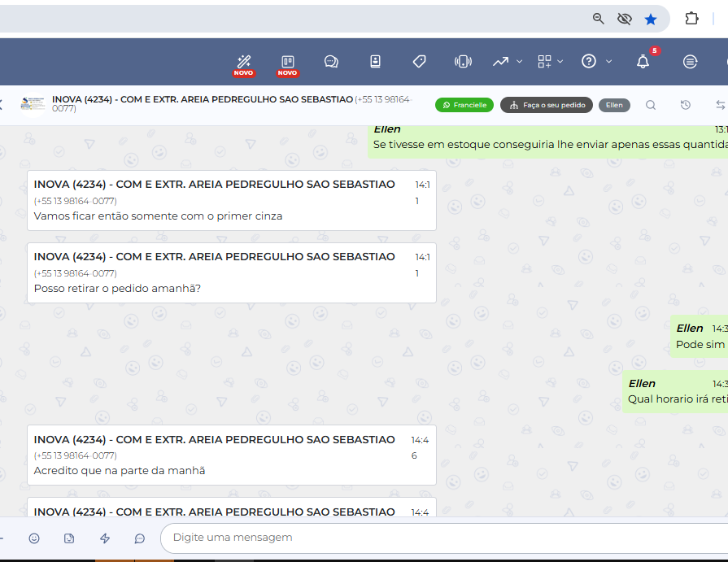Search within this conversation using magnifier
728x562 pixels.
(x=651, y=105)
